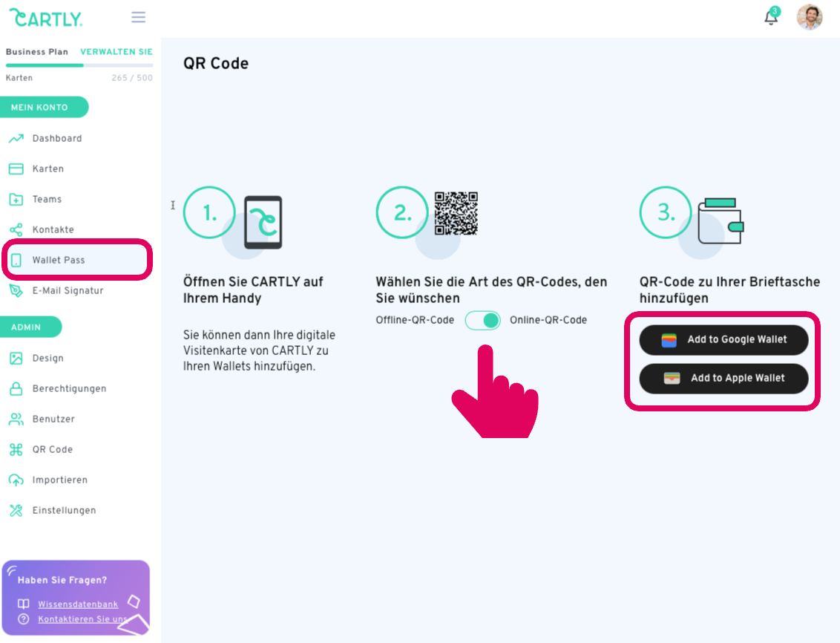The width and height of the screenshot is (840, 643).
Task: Collapse sidebar with hamburger menu icon
Action: pos(138,18)
